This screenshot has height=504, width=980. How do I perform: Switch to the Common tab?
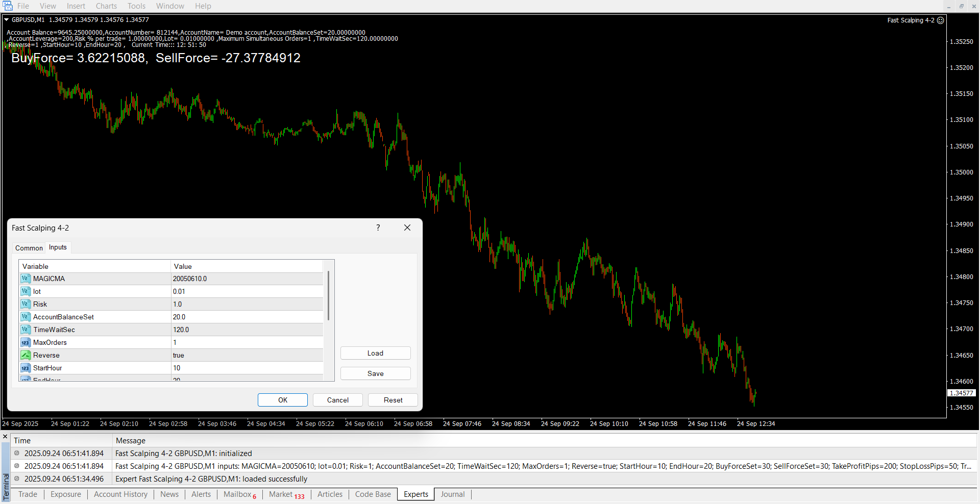point(29,248)
